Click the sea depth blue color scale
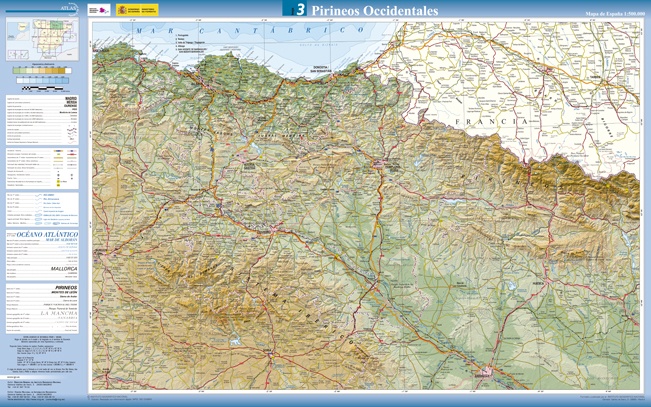Screen dimensions: 651x407 (42, 80)
